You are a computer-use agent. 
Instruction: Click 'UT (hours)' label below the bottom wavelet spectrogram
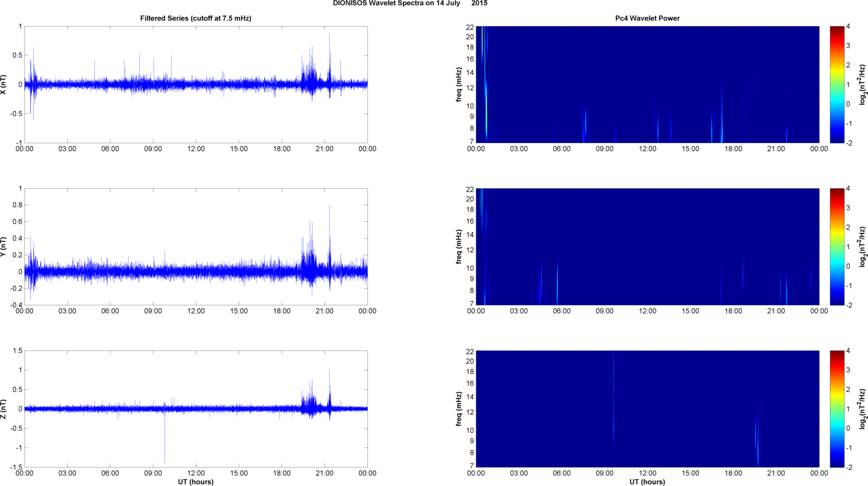point(647,482)
